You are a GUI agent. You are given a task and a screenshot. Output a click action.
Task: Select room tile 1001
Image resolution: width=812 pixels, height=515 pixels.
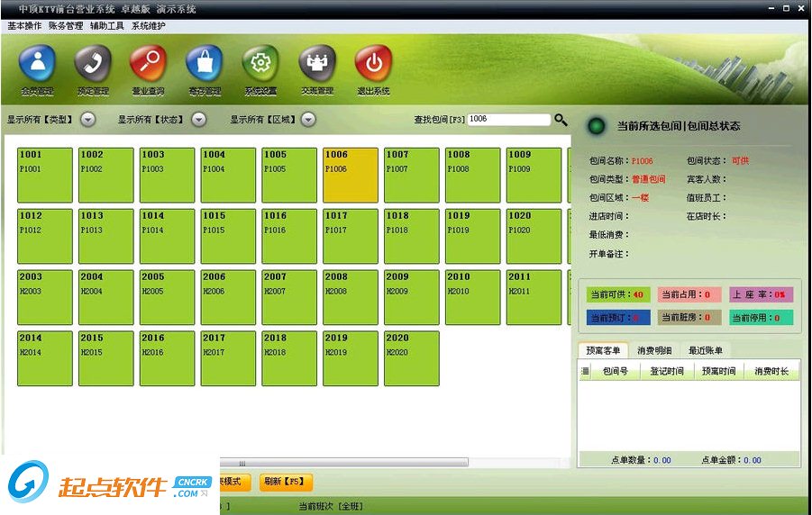(45, 175)
